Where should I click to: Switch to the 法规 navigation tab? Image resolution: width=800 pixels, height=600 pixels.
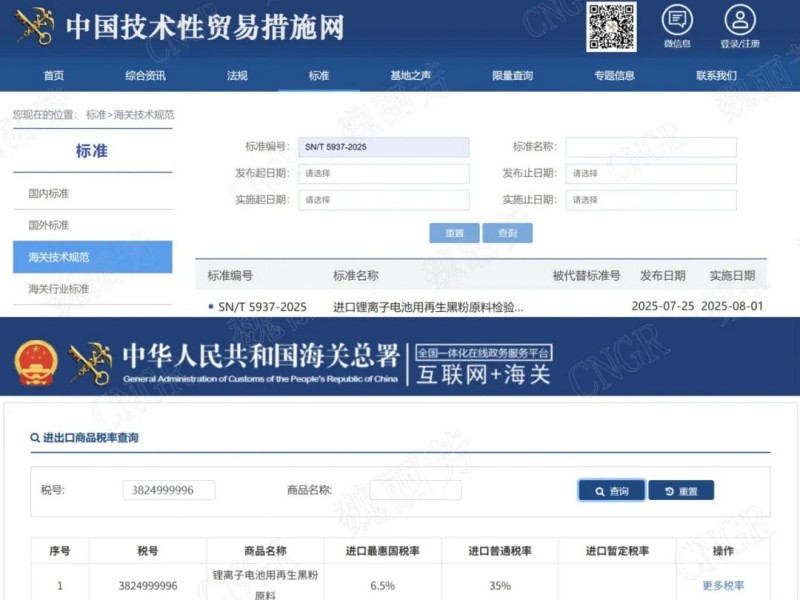click(x=237, y=74)
